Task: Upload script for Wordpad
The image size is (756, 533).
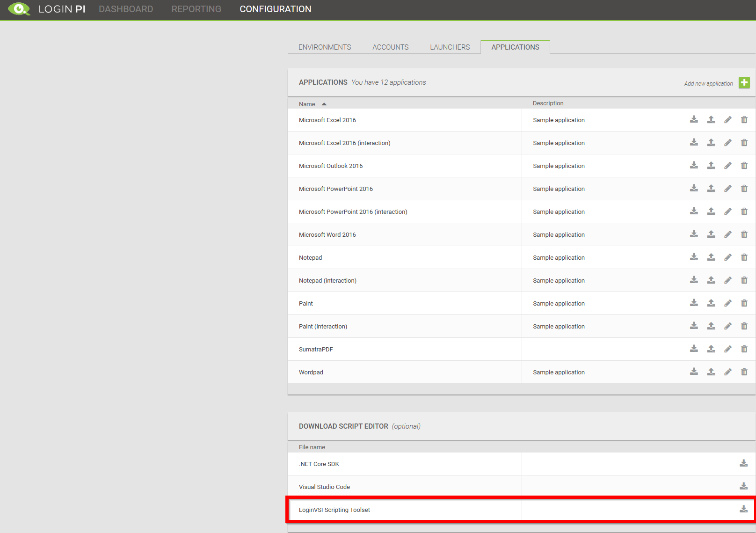Action: point(711,372)
